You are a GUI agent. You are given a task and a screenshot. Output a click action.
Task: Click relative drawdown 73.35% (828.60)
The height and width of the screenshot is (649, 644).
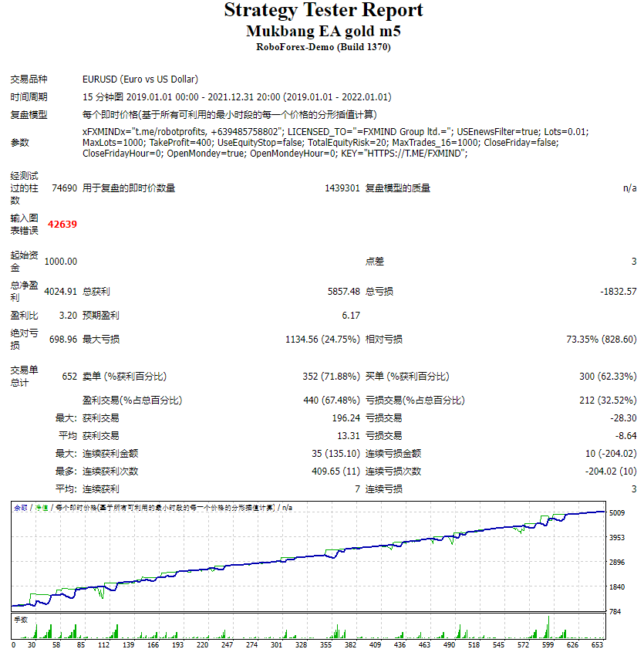pos(602,340)
